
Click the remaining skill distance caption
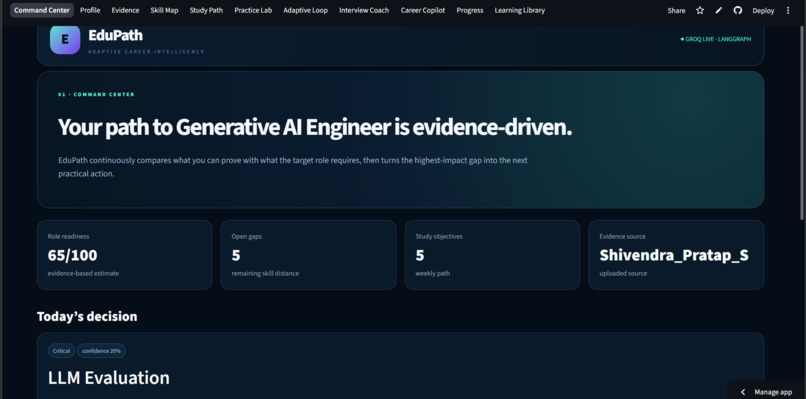(x=265, y=274)
